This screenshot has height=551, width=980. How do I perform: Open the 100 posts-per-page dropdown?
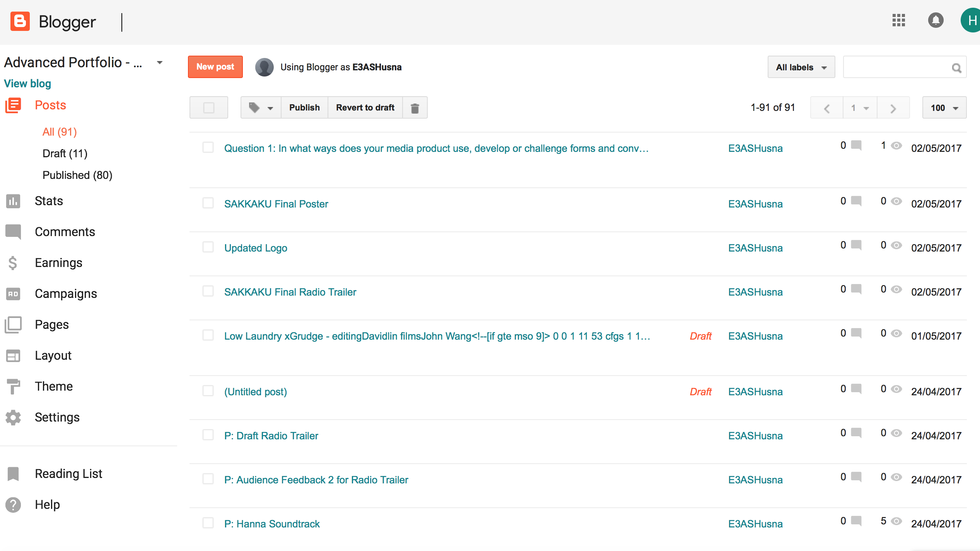pos(944,108)
